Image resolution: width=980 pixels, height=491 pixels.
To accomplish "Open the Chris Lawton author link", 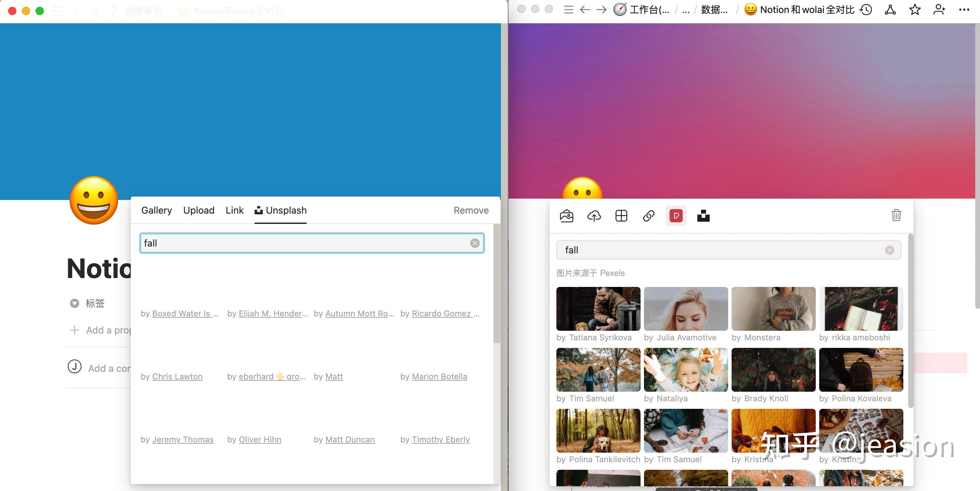I will [177, 376].
